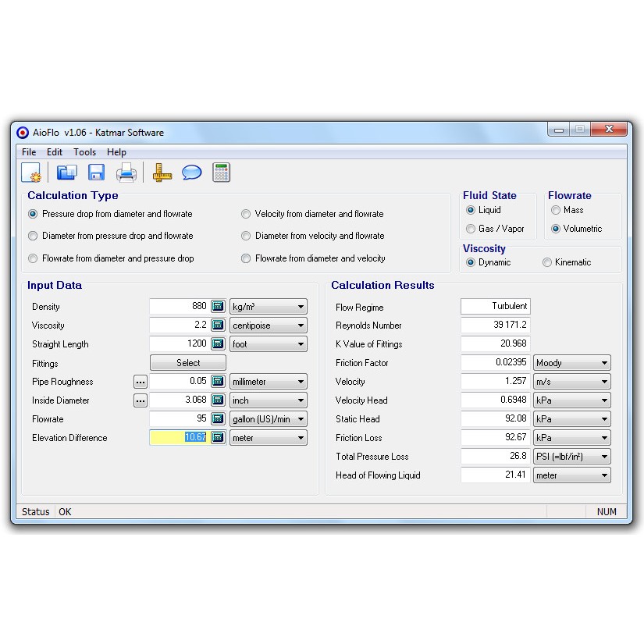Click the speech bubble comment icon
The height and width of the screenshot is (644, 644).
pos(191,172)
